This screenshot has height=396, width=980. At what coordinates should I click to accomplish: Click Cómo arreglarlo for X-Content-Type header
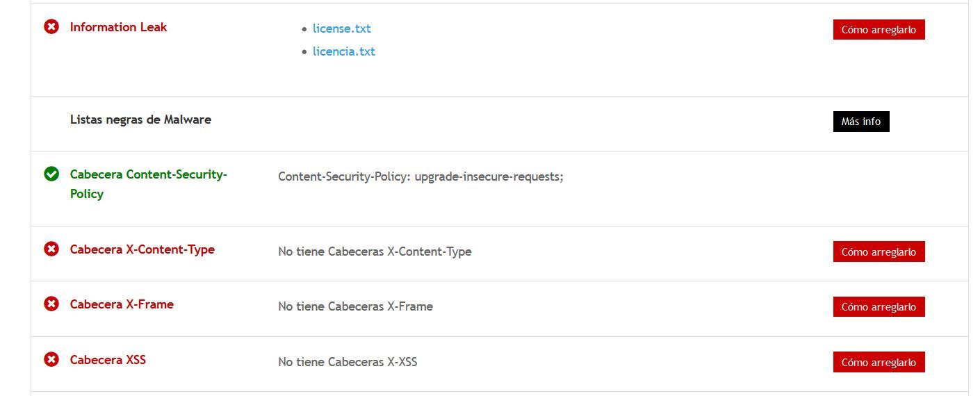pyautogui.click(x=879, y=251)
